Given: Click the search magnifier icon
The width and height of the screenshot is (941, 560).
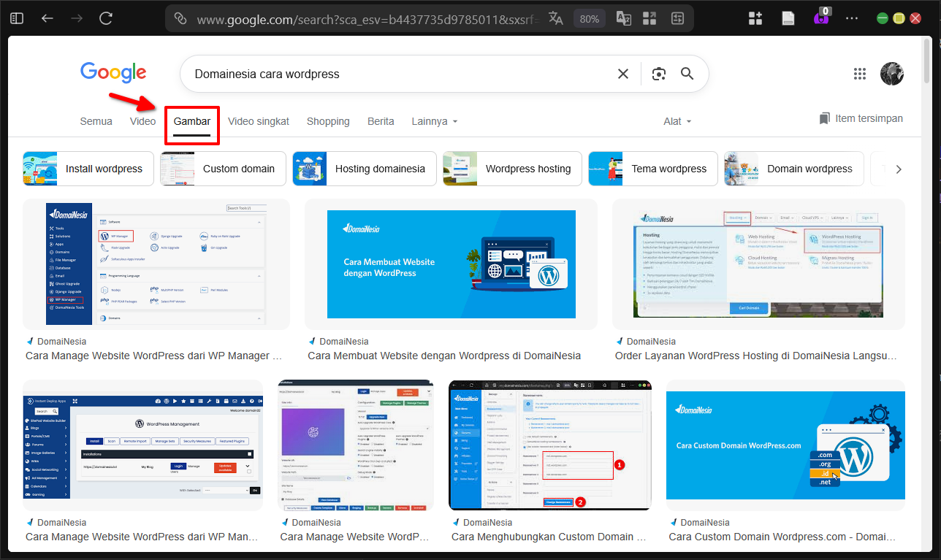Looking at the screenshot, I should [x=687, y=73].
